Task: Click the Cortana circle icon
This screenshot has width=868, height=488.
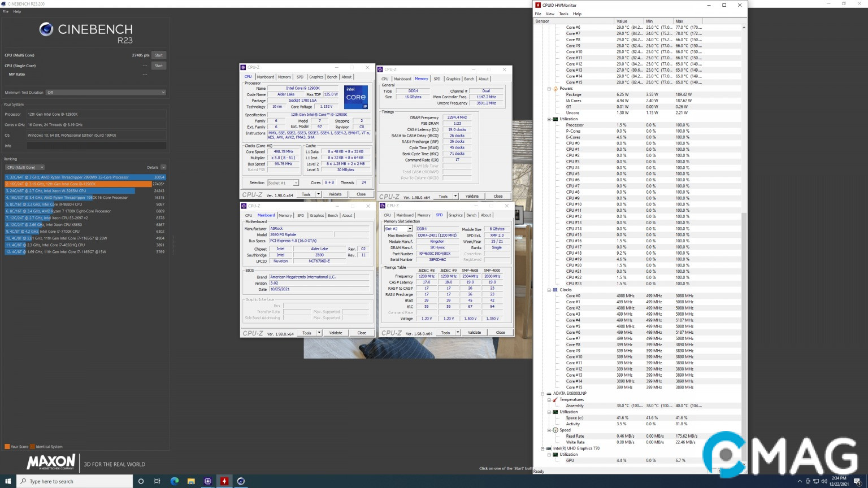Action: [x=141, y=481]
